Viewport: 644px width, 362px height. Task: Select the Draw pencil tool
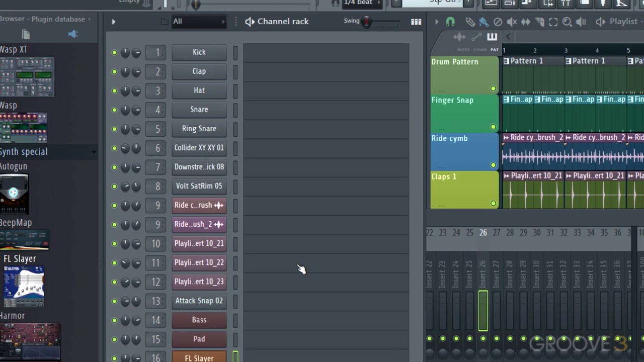[x=470, y=22]
